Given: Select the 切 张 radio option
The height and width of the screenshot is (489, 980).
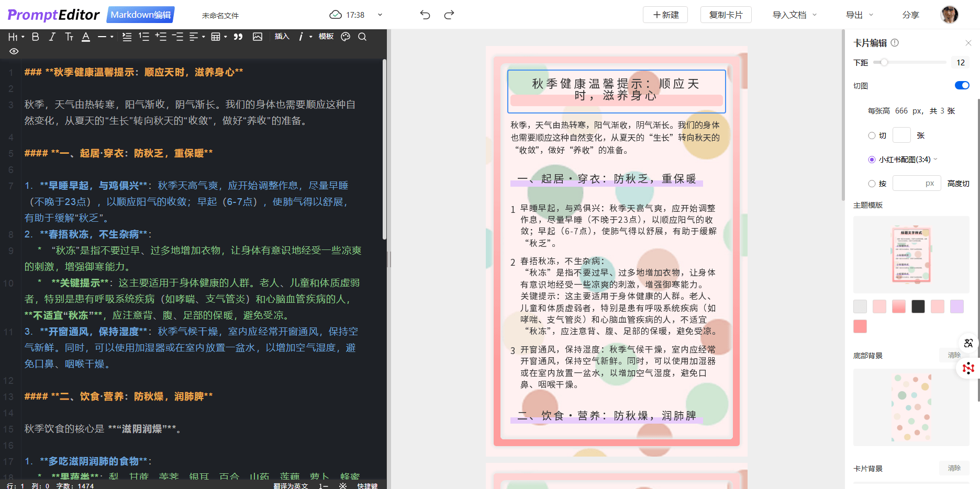Looking at the screenshot, I should tap(872, 135).
